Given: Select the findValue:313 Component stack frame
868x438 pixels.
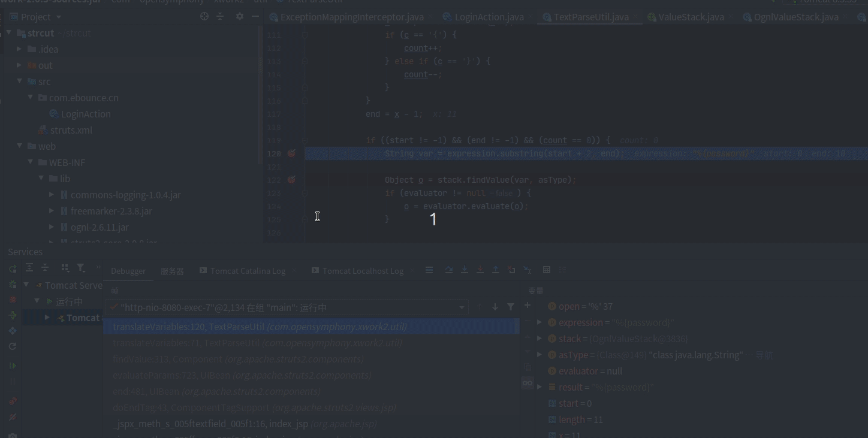Looking at the screenshot, I should tap(238, 359).
